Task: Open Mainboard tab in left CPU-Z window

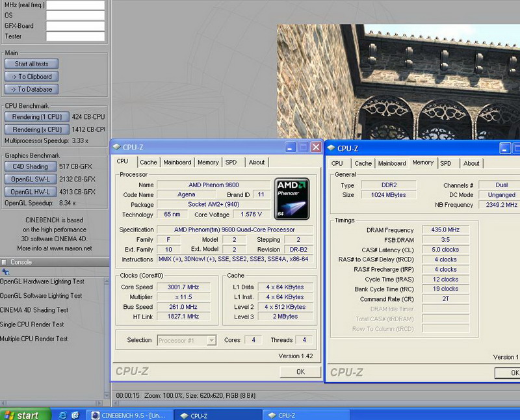Action: tap(177, 163)
